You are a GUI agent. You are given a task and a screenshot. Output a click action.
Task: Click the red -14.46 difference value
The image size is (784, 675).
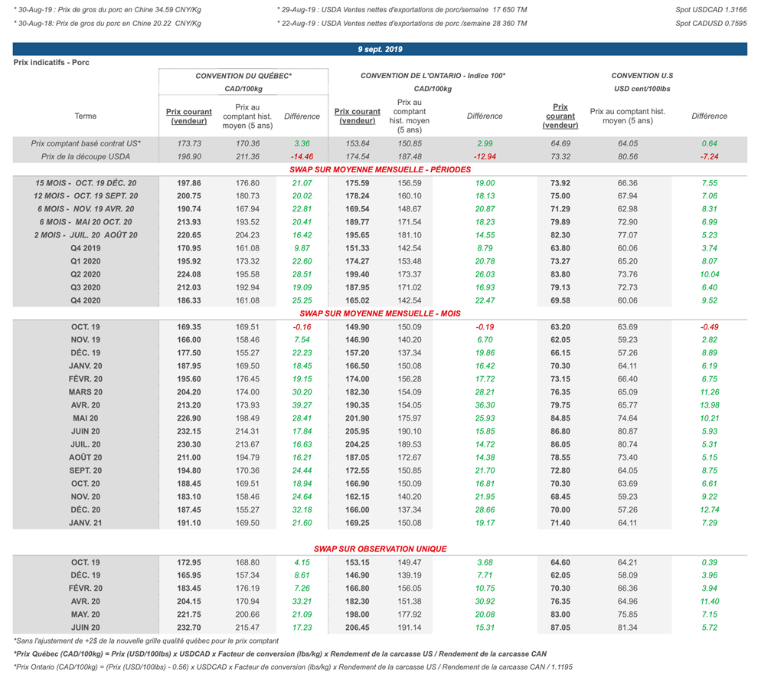pos(302,156)
